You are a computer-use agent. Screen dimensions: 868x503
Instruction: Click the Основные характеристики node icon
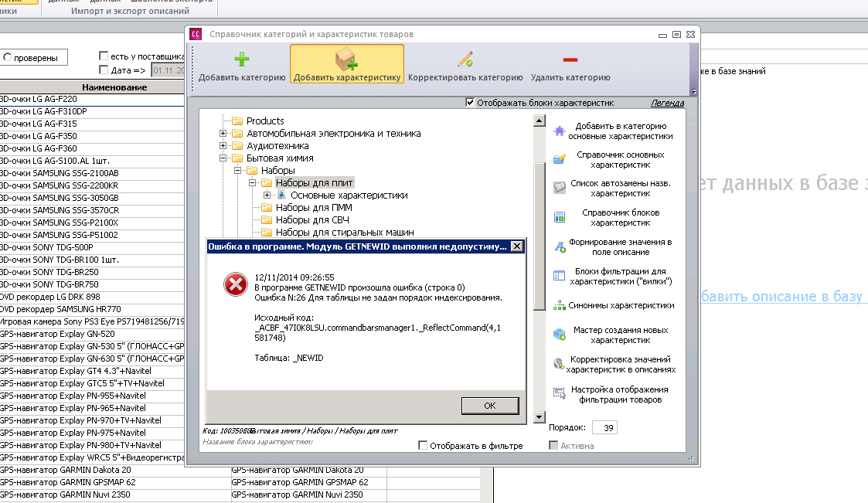click(x=282, y=195)
